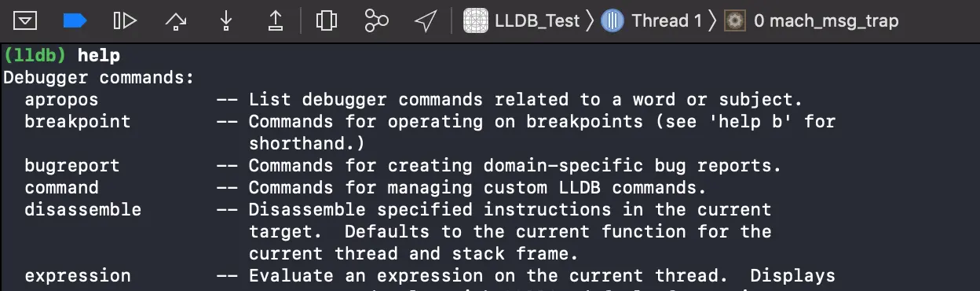Hide the debug area with the disclosure icon

[x=26, y=21]
